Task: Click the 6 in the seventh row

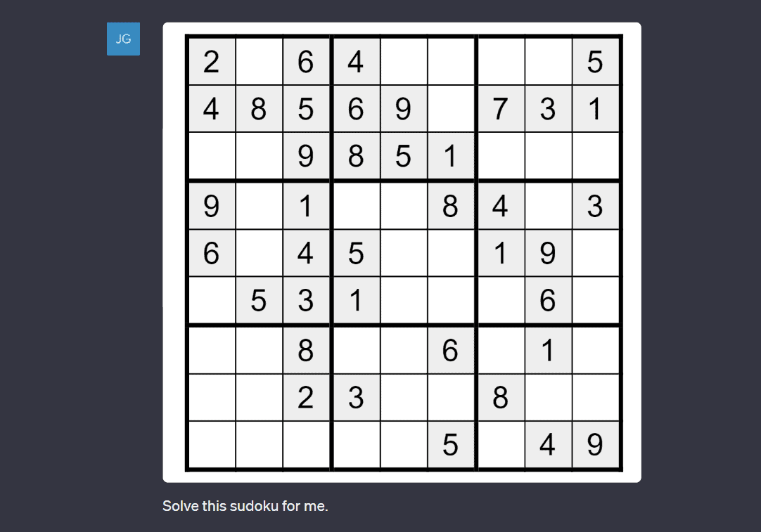Action: click(x=451, y=350)
